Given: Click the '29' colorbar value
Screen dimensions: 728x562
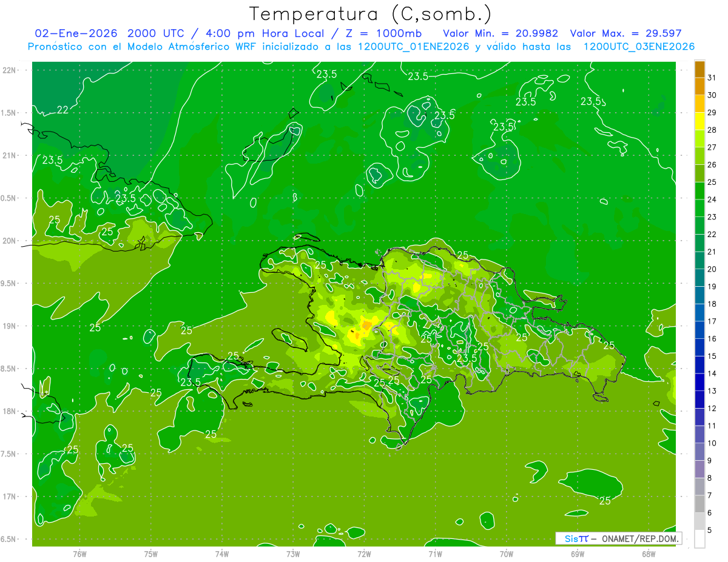Looking at the screenshot, I should [712, 112].
